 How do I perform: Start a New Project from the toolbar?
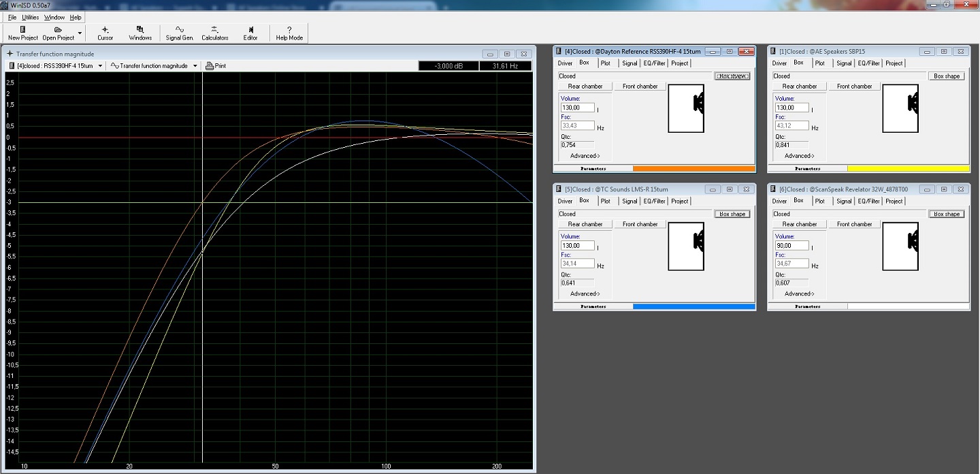pos(23,33)
